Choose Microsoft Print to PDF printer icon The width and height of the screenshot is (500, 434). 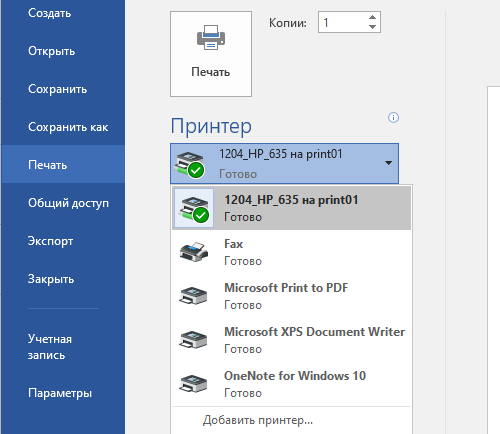click(193, 296)
